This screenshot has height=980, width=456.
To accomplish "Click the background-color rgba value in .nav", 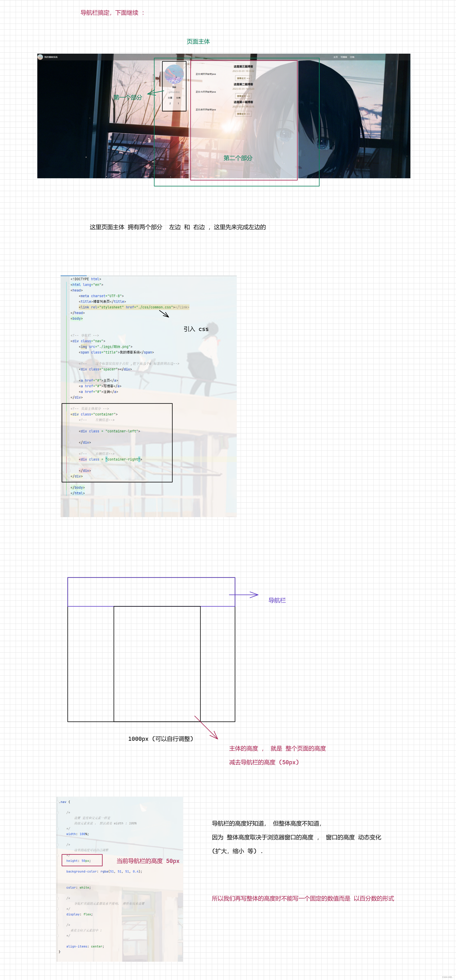I will [121, 871].
